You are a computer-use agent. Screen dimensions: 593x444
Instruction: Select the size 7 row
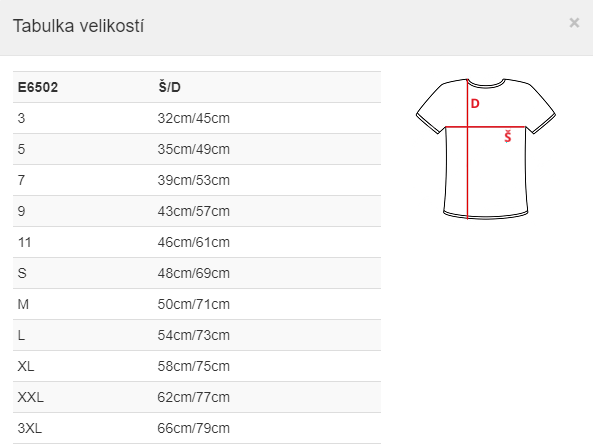197,180
